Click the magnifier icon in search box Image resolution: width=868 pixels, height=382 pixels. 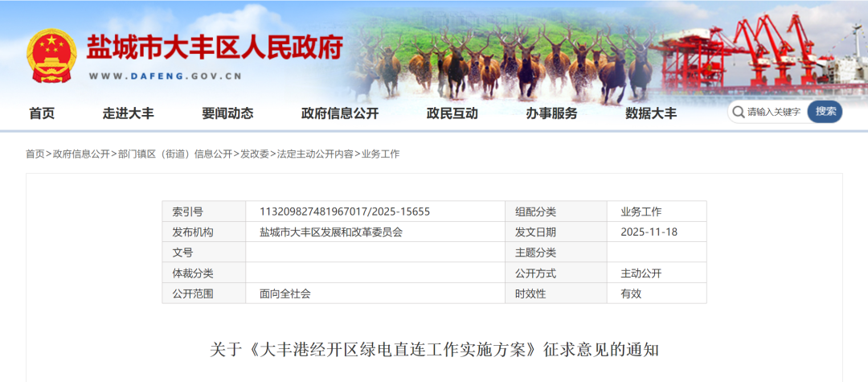(x=738, y=112)
